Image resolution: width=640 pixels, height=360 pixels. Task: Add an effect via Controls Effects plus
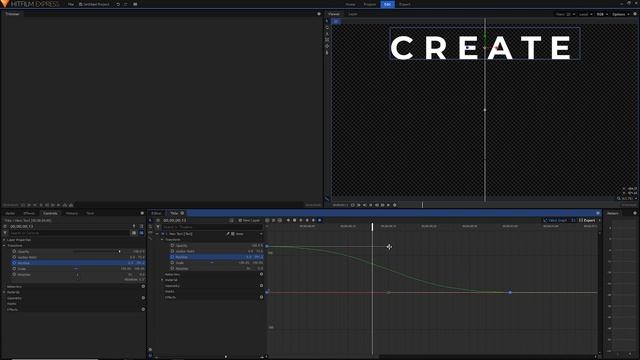pos(143,309)
